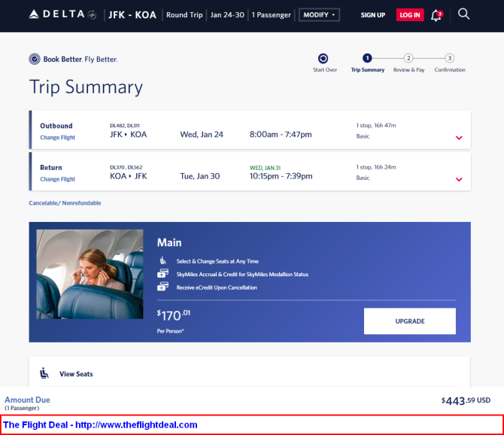Screen dimensions: 504x435
Task: Click the UPGRADE button
Action: (x=410, y=321)
